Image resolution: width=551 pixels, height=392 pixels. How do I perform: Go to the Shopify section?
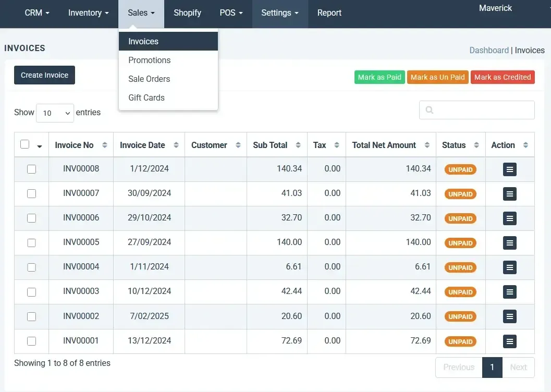(187, 13)
